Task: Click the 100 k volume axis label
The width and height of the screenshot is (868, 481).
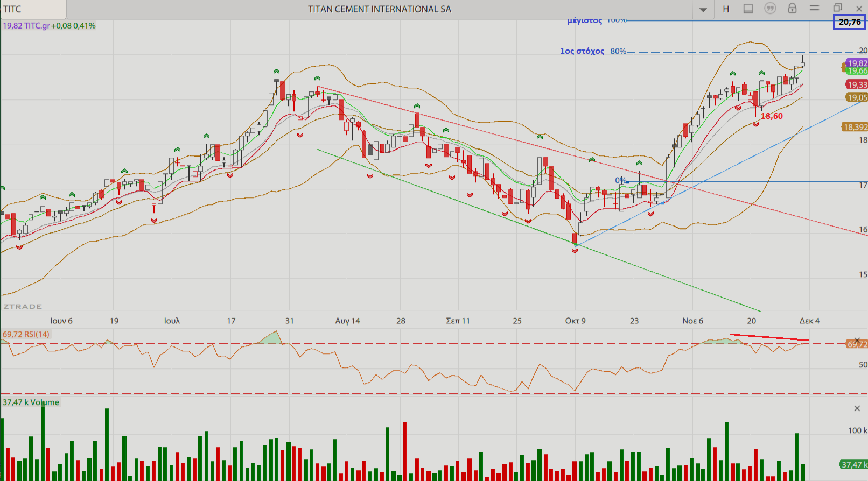Action: 857,430
